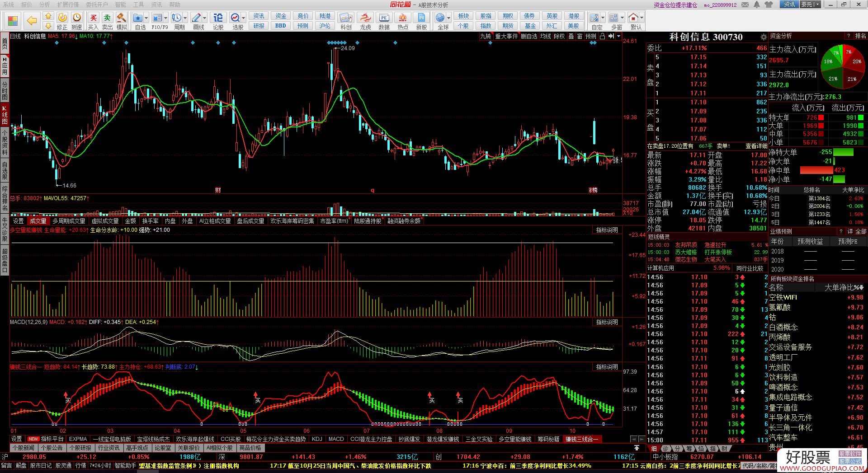This screenshot has height=473, width=868.
Task: Toggle the 九转 indicator
Action: [486, 36]
